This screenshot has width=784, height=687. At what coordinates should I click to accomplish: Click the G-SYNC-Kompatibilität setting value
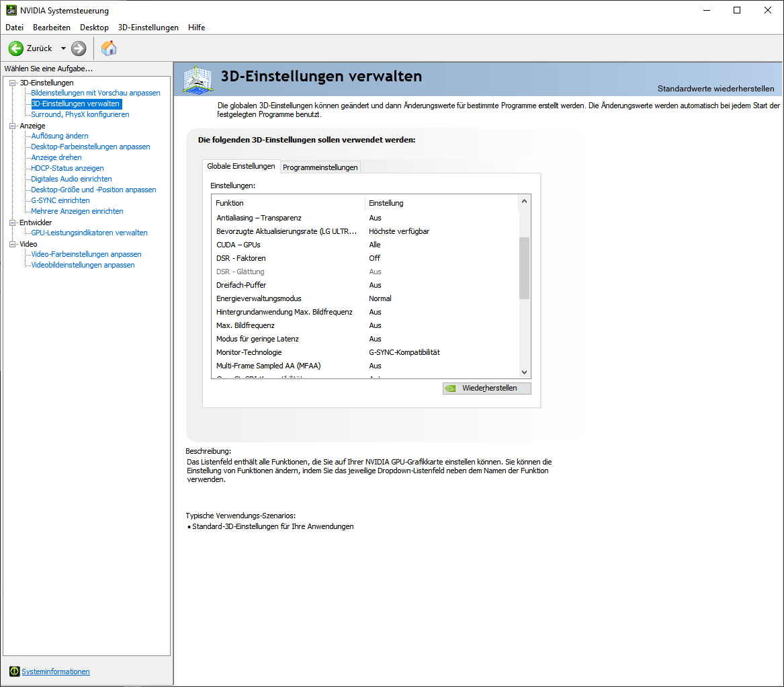click(404, 353)
